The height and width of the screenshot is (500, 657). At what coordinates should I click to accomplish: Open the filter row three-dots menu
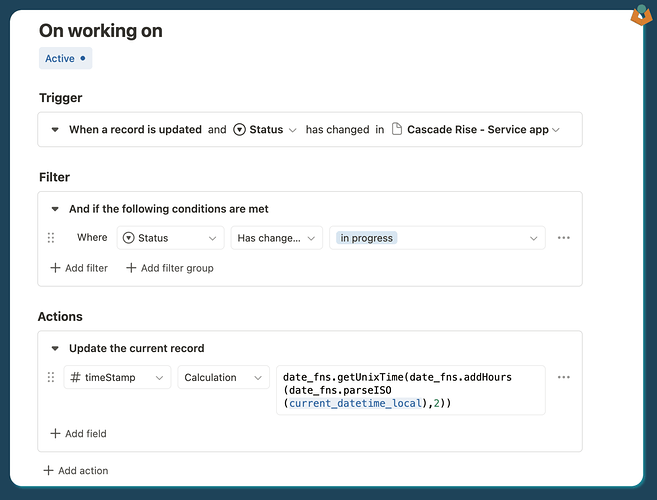(x=564, y=238)
